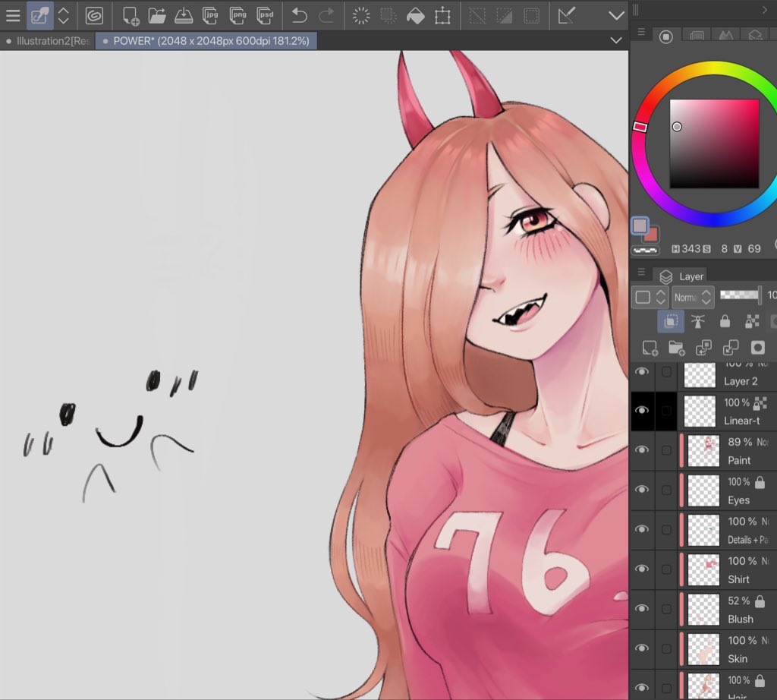
Task: Select the transparent color swatch
Action: (x=645, y=251)
